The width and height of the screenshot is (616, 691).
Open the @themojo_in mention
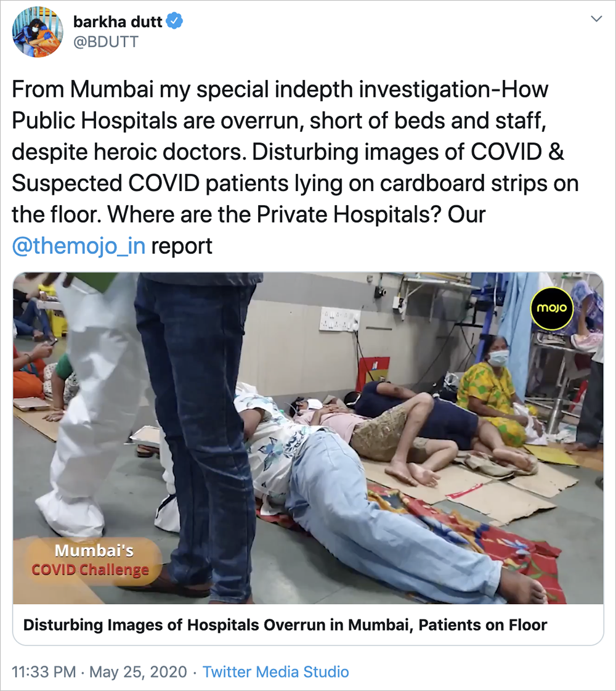pos(78,246)
